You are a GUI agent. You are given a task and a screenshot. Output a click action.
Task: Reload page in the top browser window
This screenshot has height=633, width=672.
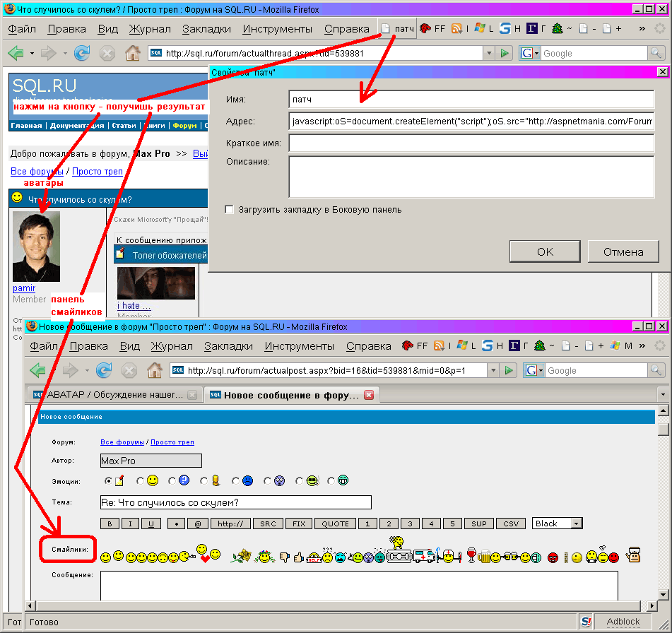pos(82,53)
